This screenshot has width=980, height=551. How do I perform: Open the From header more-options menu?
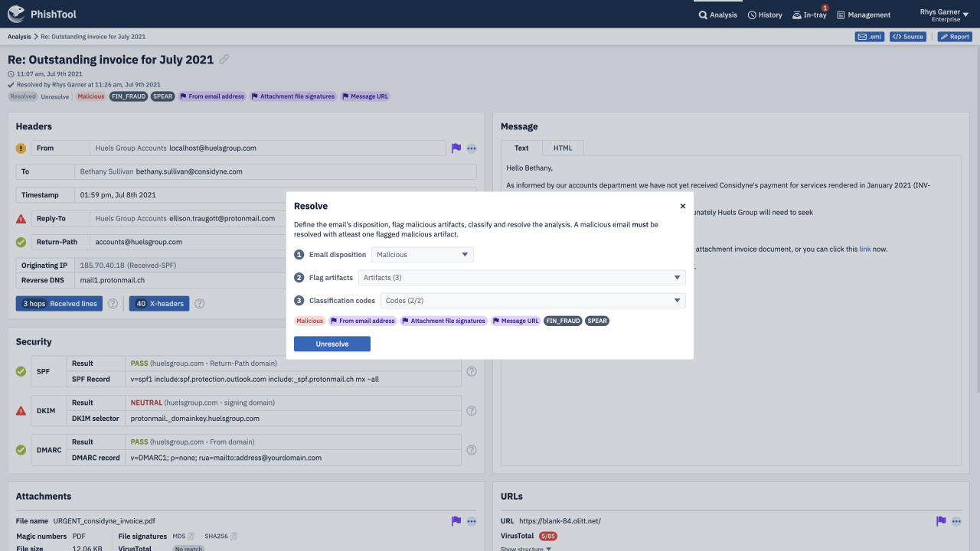[x=472, y=148]
